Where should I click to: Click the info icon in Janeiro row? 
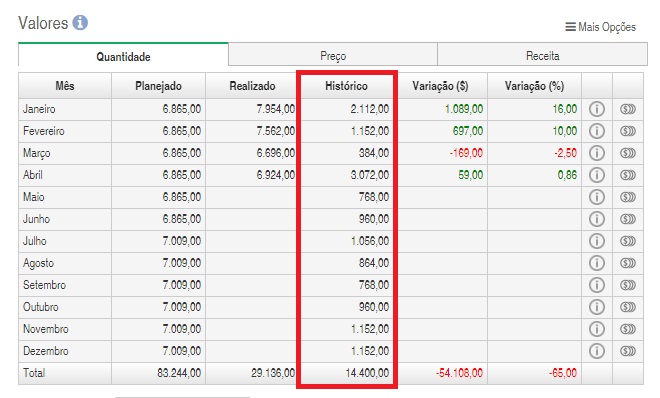click(597, 109)
